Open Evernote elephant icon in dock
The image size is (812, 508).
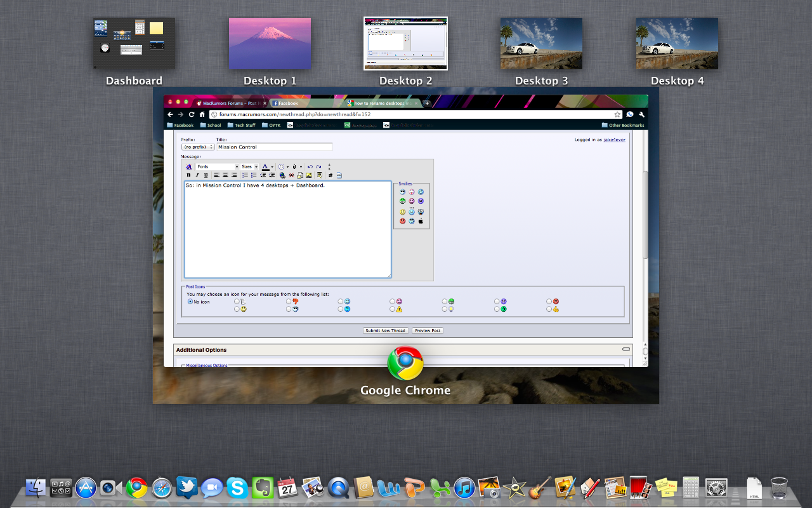pyautogui.click(x=263, y=488)
